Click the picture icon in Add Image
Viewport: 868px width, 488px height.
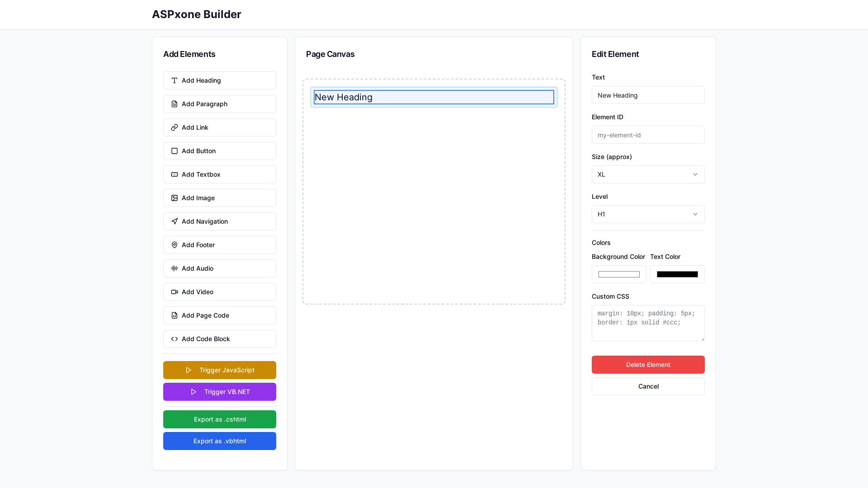175,198
